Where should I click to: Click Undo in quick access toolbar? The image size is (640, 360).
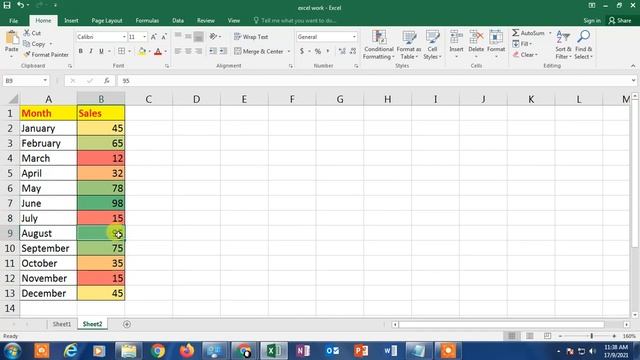[x=20, y=5]
